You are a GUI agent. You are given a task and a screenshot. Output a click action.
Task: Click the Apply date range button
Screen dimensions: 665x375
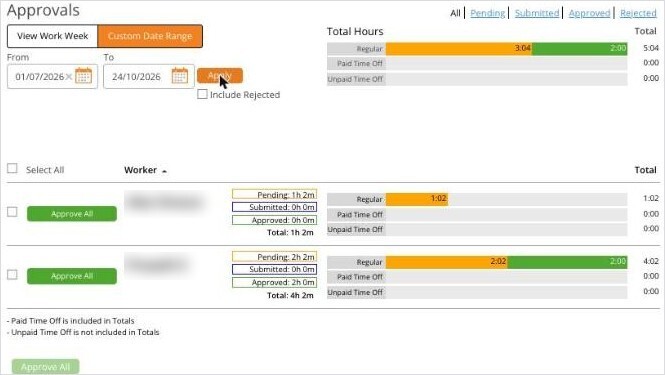point(220,76)
